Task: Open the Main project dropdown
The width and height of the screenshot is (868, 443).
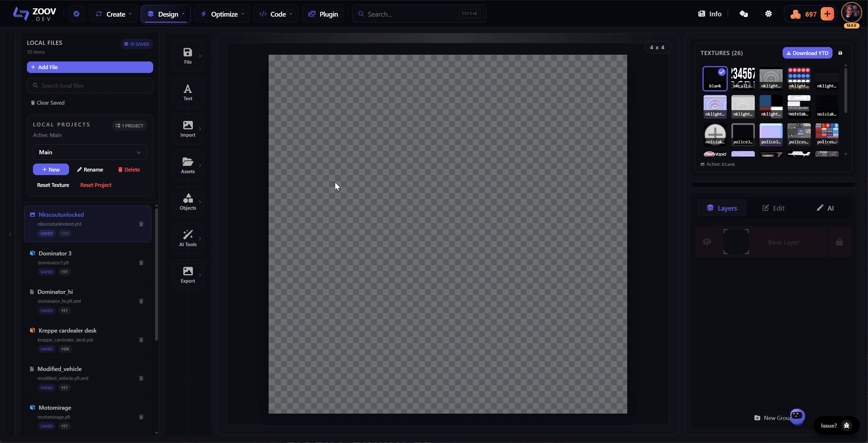Action: (90, 152)
